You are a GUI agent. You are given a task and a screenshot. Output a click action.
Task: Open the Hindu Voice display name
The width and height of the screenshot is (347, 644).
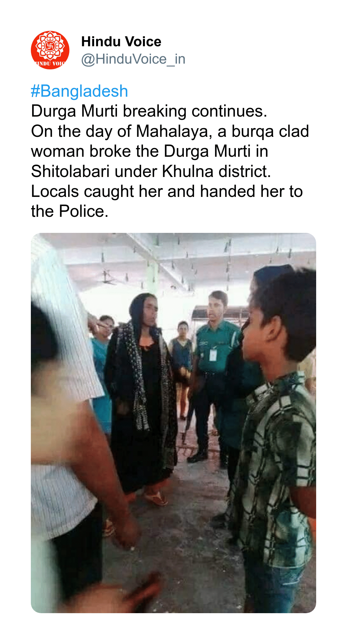(x=121, y=42)
